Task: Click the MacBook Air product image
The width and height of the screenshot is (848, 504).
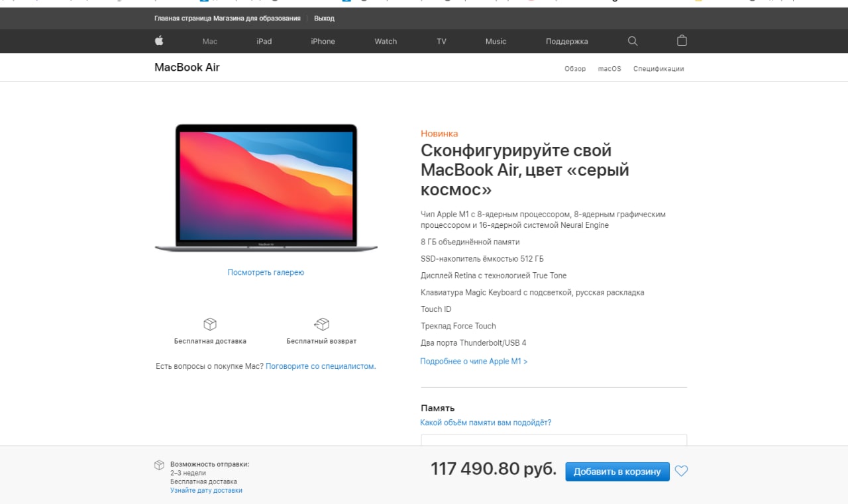Action: click(266, 188)
